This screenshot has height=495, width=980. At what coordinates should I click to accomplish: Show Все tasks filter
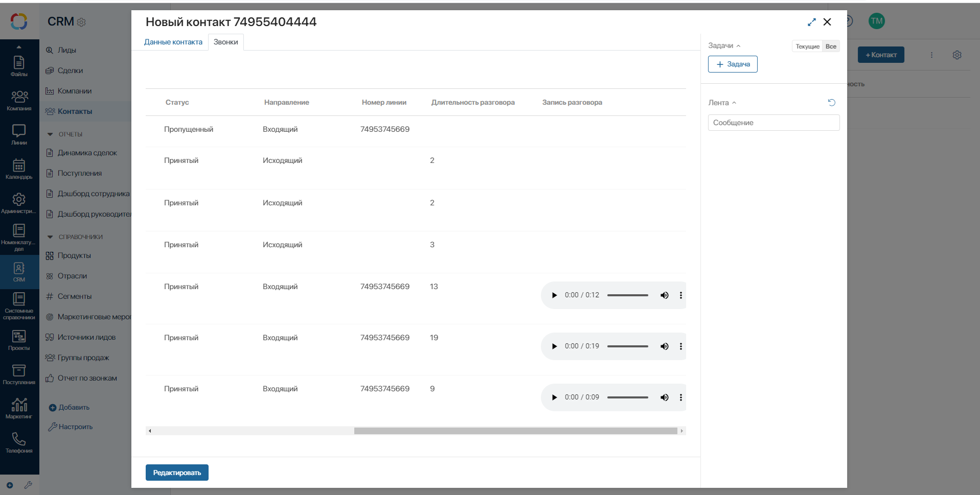click(831, 46)
